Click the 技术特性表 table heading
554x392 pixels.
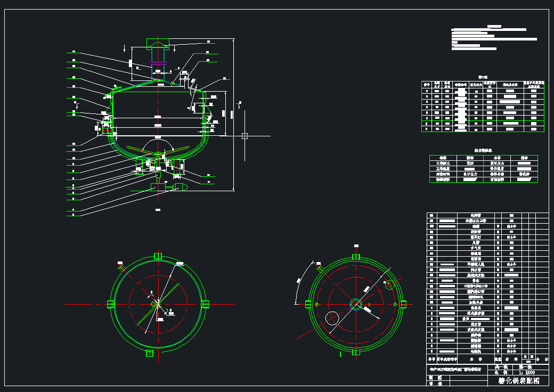[x=483, y=150]
